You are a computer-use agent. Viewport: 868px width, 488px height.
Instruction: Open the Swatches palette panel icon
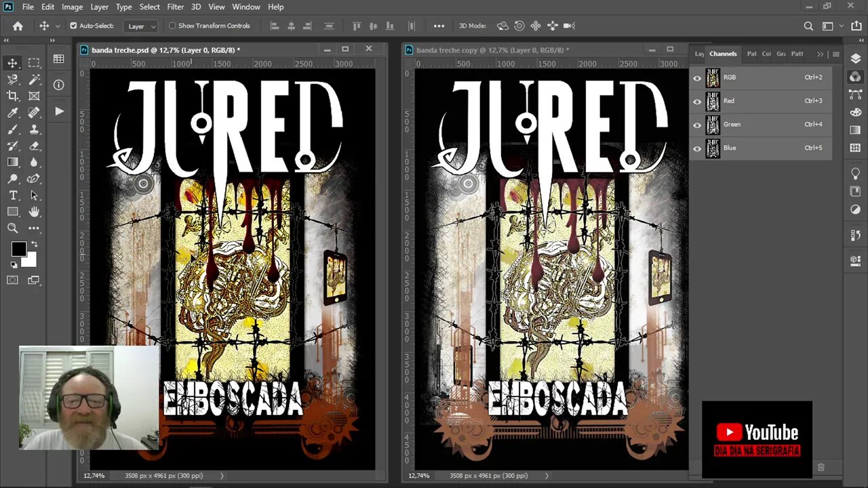tap(855, 113)
